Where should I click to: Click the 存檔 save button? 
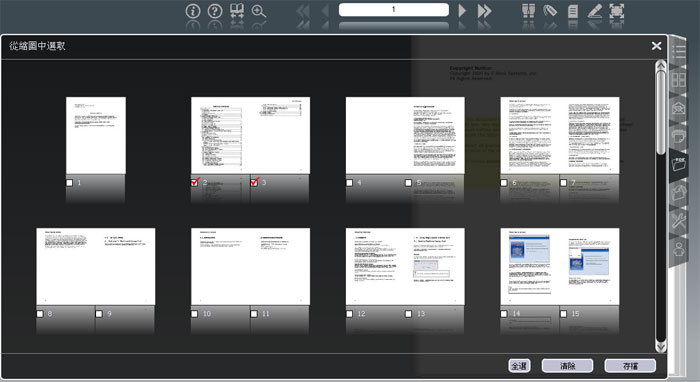630,366
